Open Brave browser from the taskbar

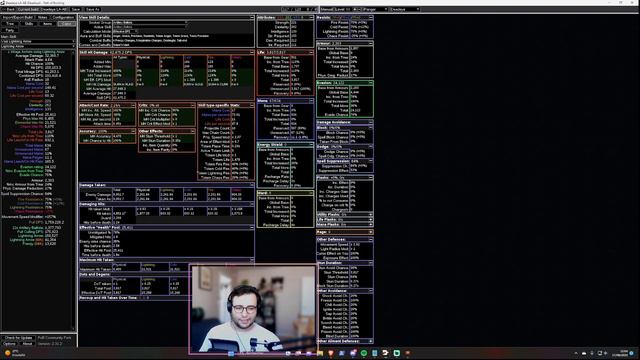[331, 353]
